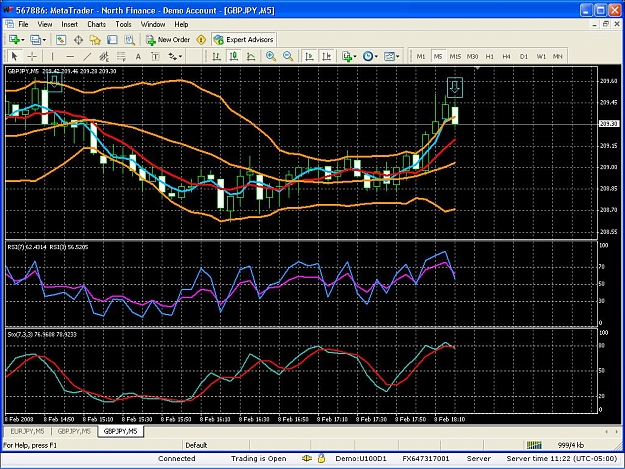Click the 999/4 kb connection bars indicator

click(534, 445)
